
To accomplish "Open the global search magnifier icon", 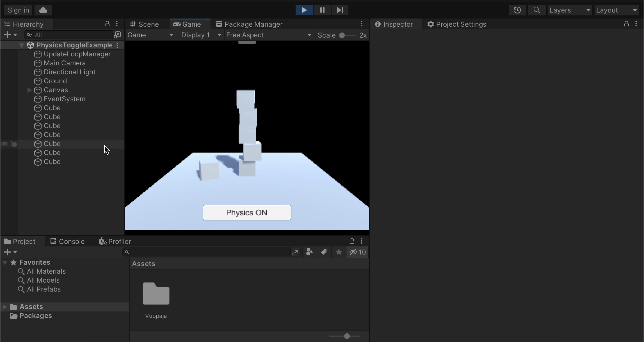I will tap(537, 10).
